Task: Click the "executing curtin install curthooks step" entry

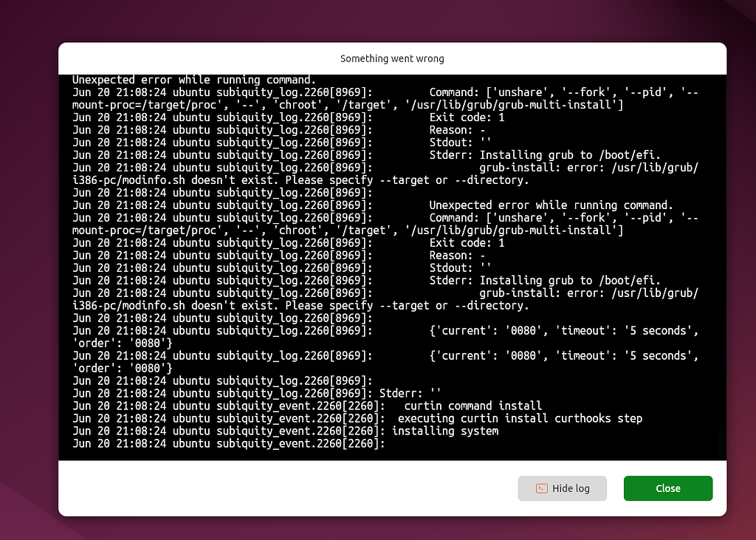Action: click(x=520, y=418)
